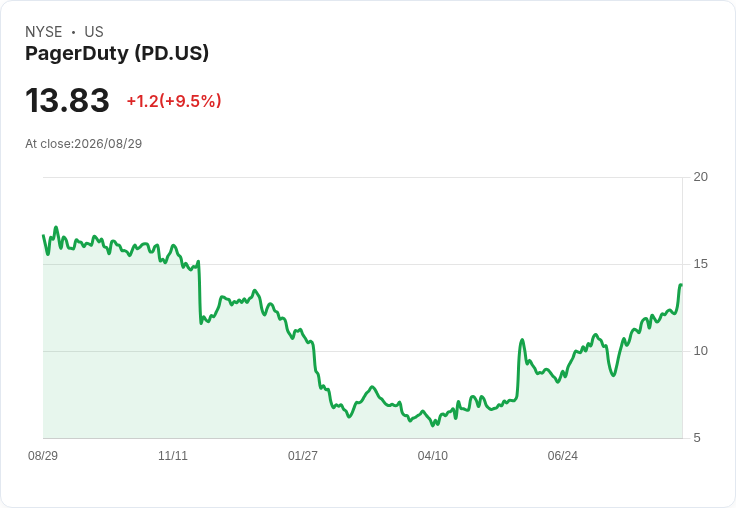Click the 04/10 x-axis date label
Viewport: 736px width, 508px height.
point(433,455)
